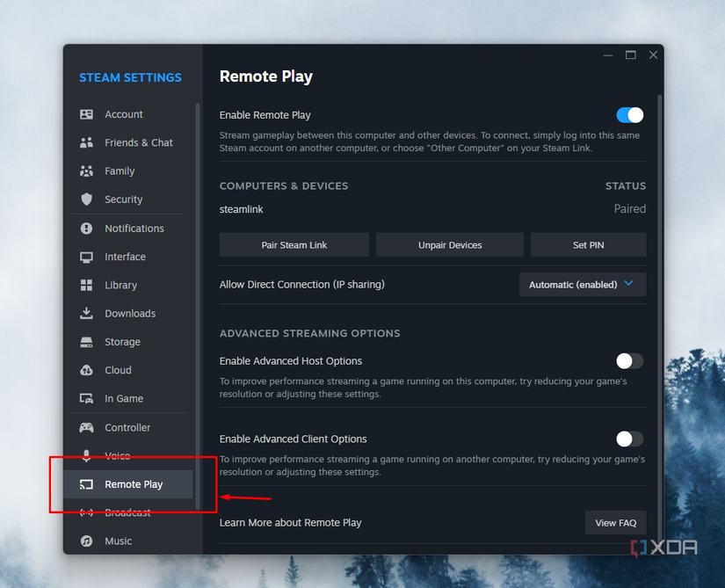
Task: Click the sidebar vertical scrollbar
Action: tap(198, 306)
